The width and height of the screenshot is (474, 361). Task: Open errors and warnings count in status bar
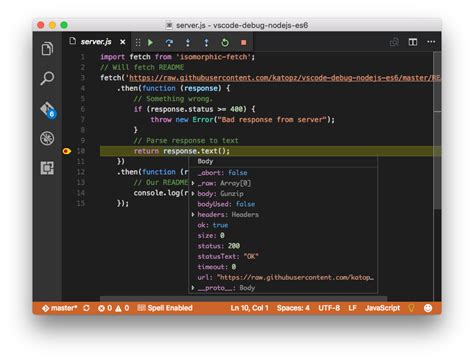[x=114, y=308]
